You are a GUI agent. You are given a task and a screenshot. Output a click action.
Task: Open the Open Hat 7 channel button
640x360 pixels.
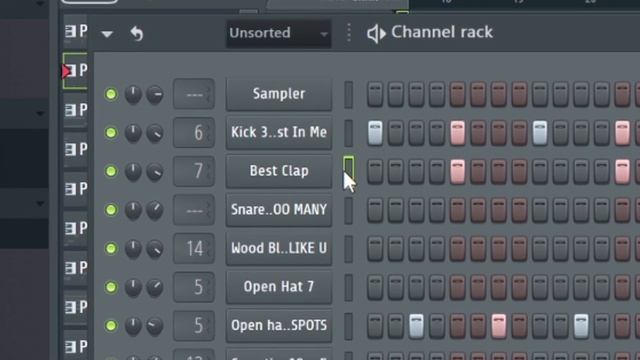point(279,287)
